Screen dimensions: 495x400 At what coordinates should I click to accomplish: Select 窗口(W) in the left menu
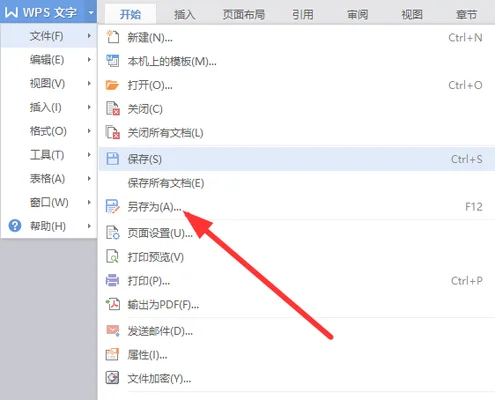[x=49, y=202]
